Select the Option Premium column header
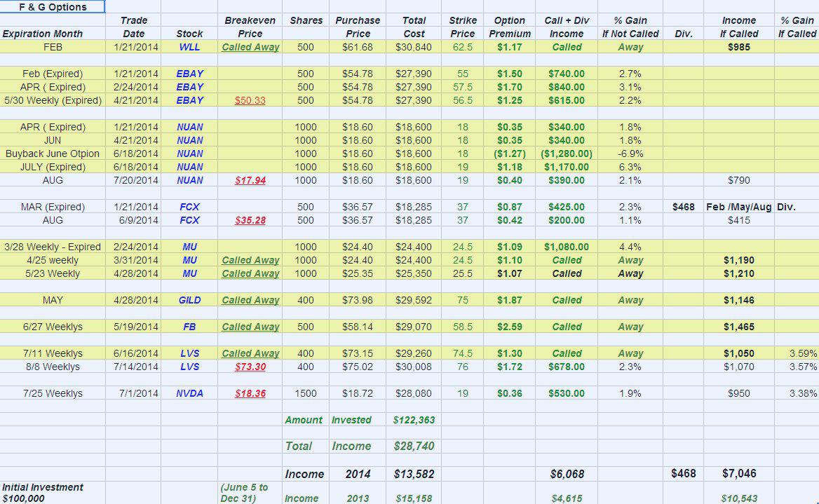Image resolution: width=819 pixels, height=504 pixels. coord(510,27)
